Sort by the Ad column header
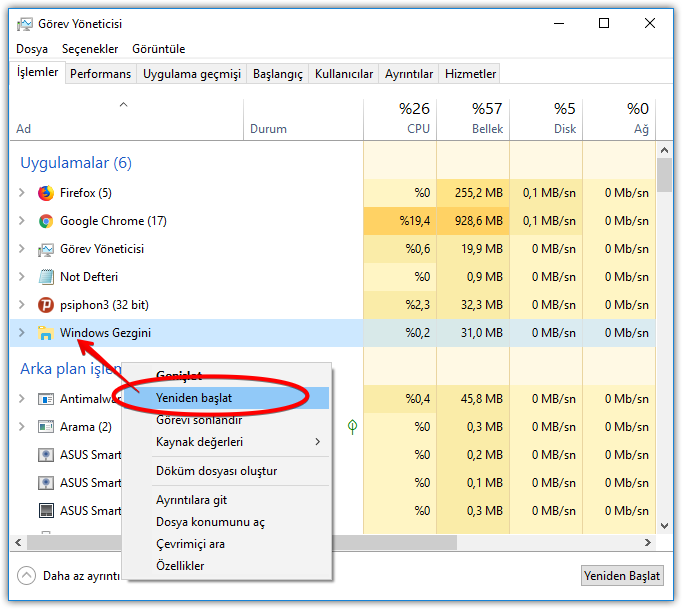Image resolution: width=682 pixels, height=609 pixels. 126,120
